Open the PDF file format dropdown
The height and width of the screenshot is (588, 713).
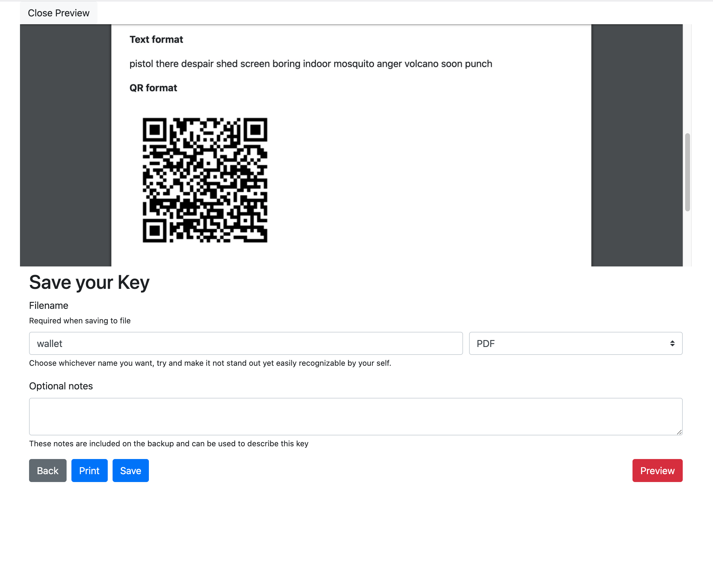(x=576, y=343)
